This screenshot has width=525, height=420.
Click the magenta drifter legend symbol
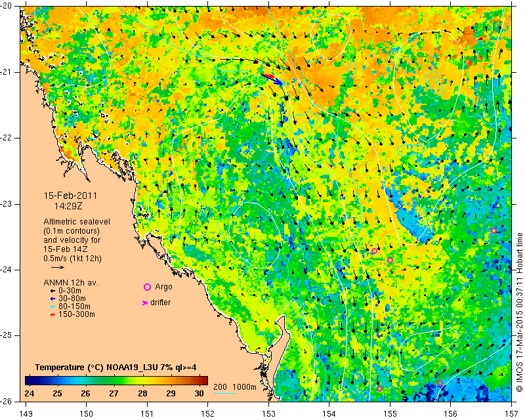pos(145,303)
